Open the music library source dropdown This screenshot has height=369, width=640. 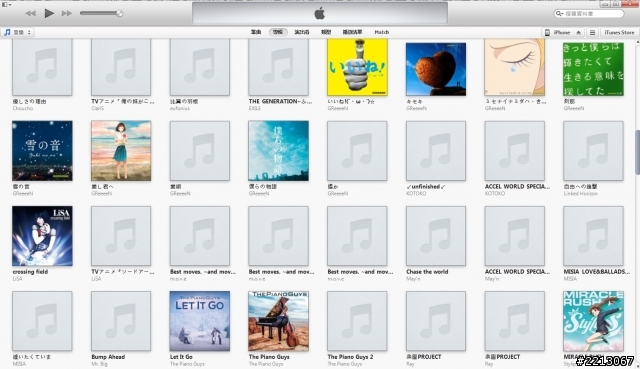click(18, 32)
